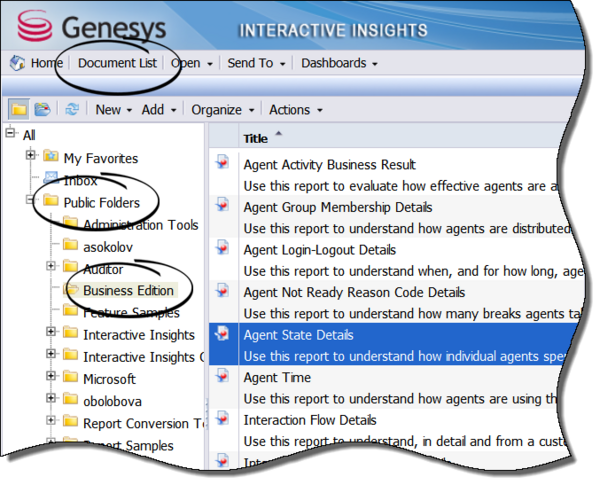Click the My Favorites folder icon
Screen dimensions: 600x485
point(51,156)
